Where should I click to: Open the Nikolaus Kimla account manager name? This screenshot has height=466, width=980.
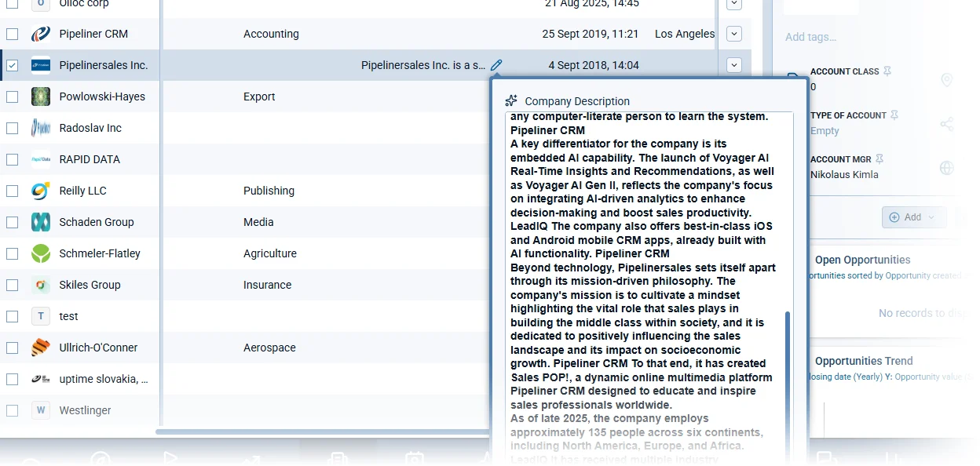coord(844,174)
